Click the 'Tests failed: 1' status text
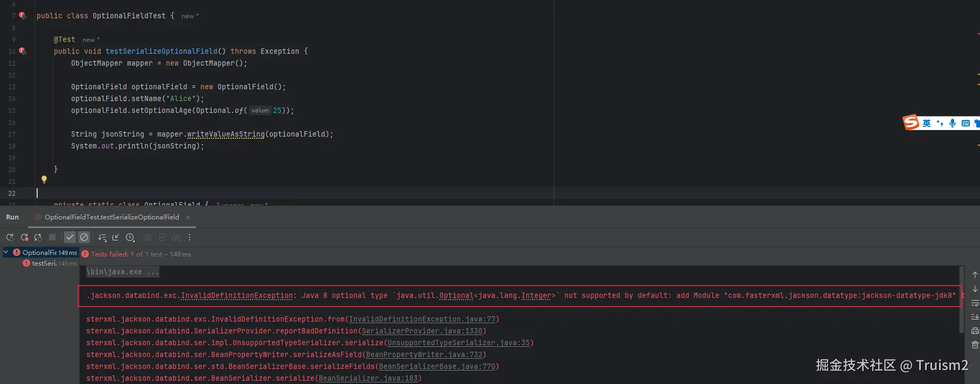Screen dimensions: 980x384 [113, 254]
